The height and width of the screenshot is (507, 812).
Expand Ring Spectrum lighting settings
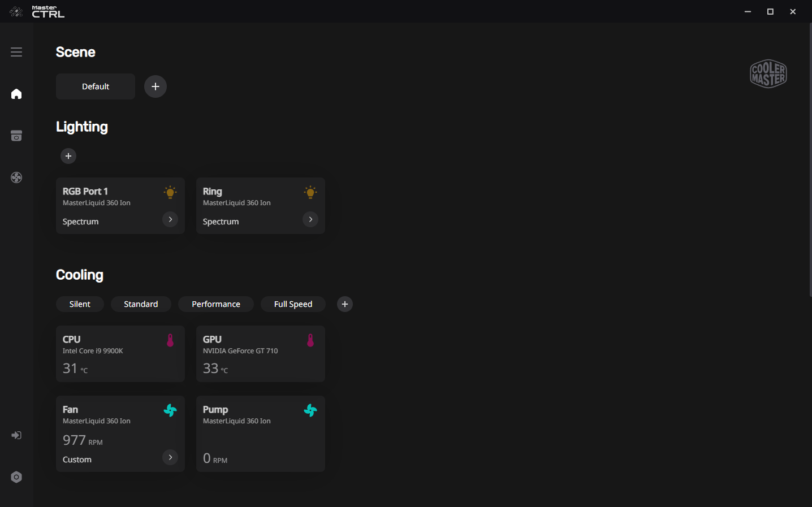click(310, 219)
